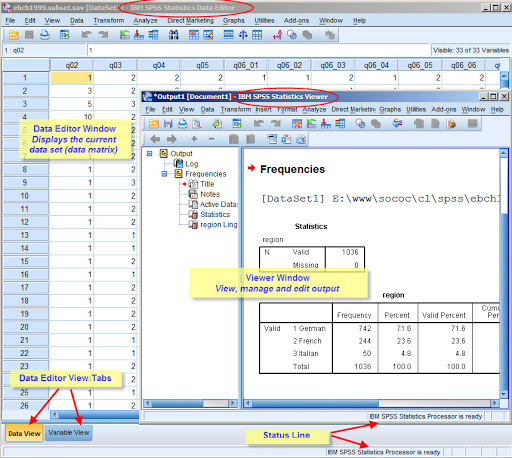The height and width of the screenshot is (458, 512).
Task: Click Open icon in Viewer window toolbar
Action: [x=154, y=124]
